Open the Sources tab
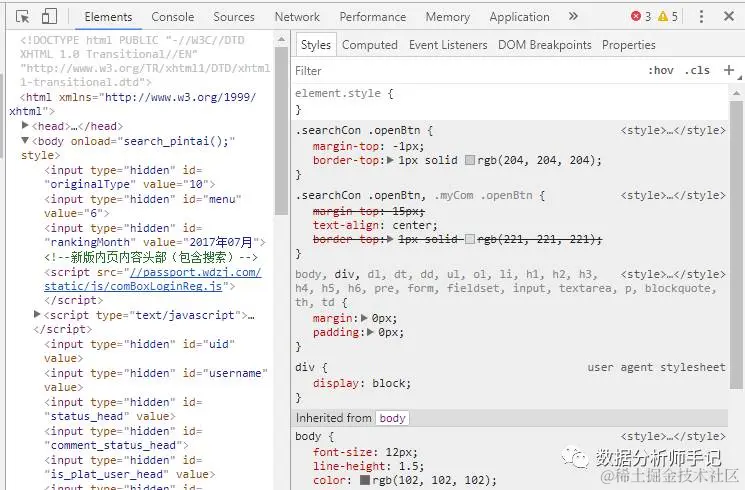Screen dimensions: 745x490 point(234,17)
